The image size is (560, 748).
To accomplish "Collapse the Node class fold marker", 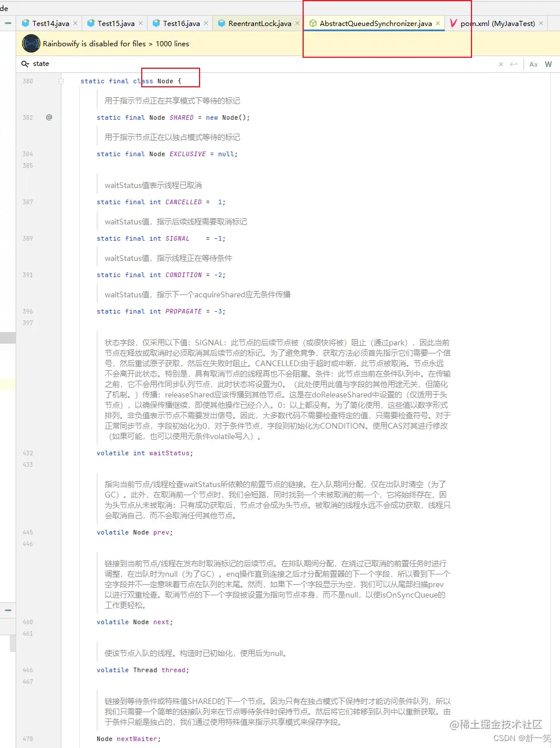I will 61,82.
